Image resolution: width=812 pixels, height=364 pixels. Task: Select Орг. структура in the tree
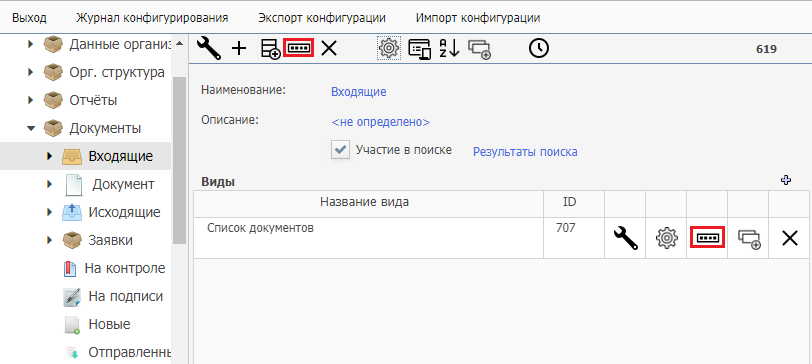pyautogui.click(x=117, y=72)
